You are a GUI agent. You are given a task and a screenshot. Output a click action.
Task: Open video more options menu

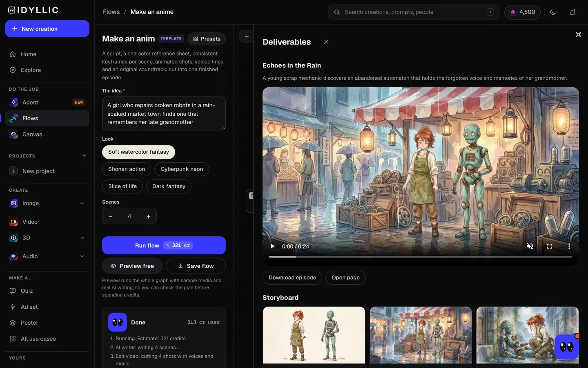pyautogui.click(x=569, y=246)
